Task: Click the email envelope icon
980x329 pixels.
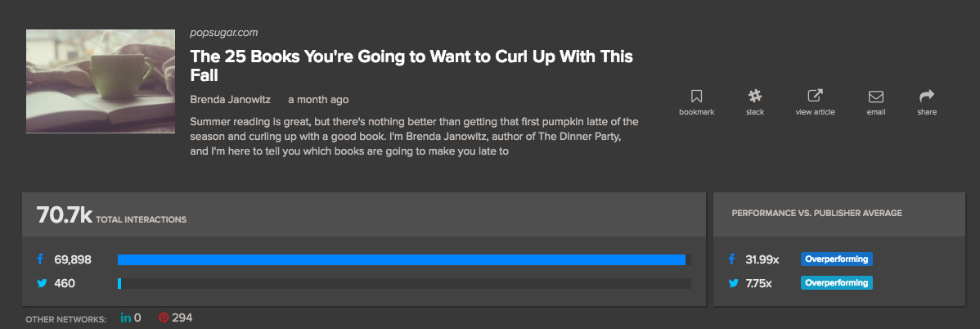Action: [875, 96]
